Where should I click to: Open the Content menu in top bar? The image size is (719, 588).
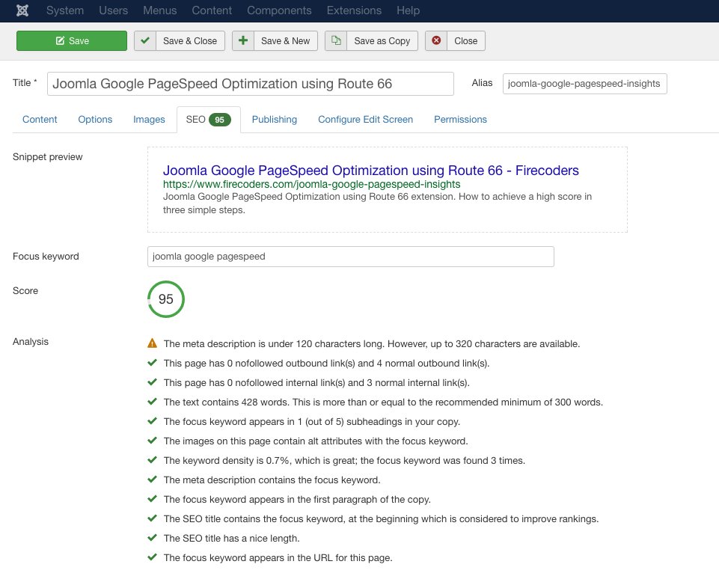pos(212,10)
